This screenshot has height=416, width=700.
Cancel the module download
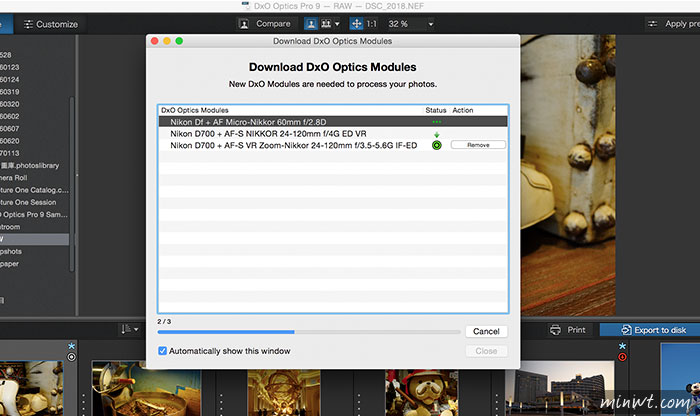click(x=486, y=331)
